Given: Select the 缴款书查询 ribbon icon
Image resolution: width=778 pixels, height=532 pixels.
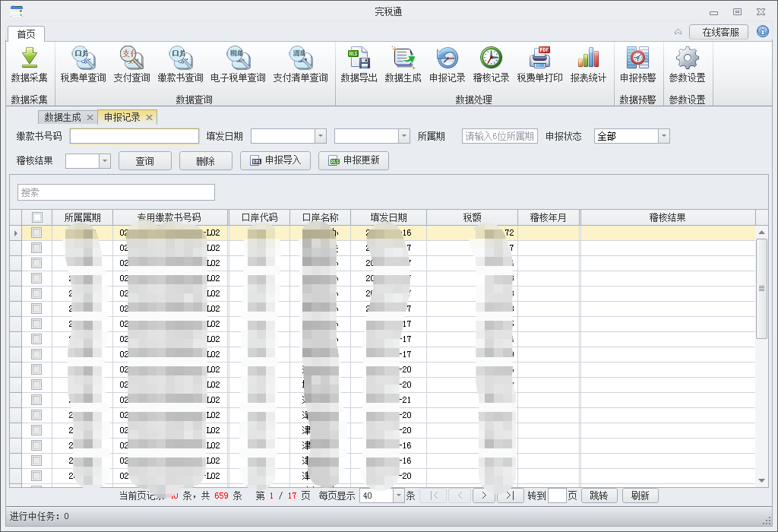Looking at the screenshot, I should pyautogui.click(x=181, y=65).
